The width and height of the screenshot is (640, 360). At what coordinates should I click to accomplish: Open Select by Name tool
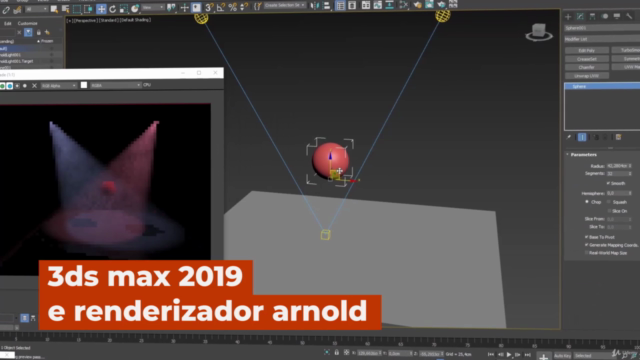coord(65,9)
